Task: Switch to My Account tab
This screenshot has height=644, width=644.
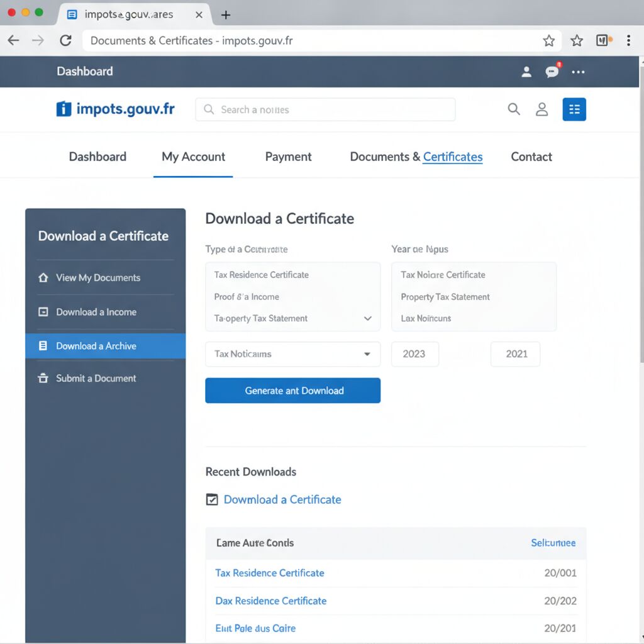Action: [x=193, y=157]
